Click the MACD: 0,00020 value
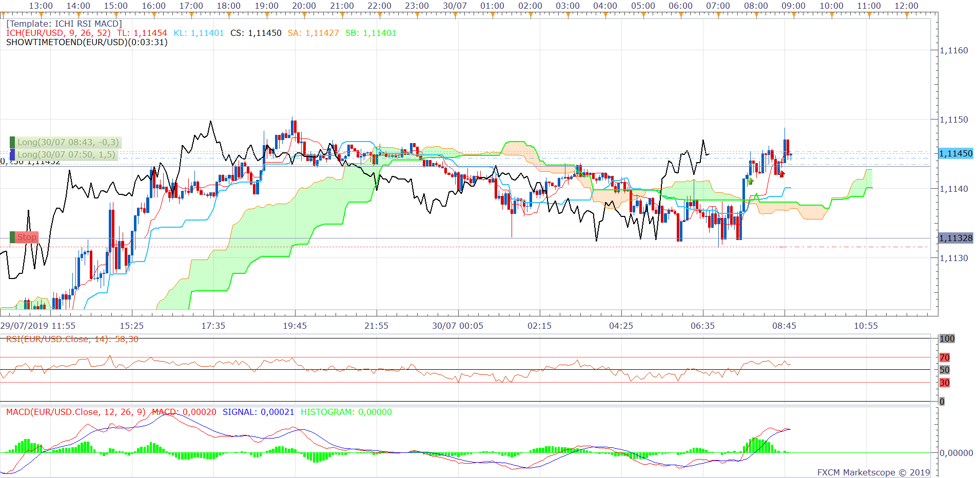Image resolution: width=980 pixels, height=478 pixels. (x=184, y=412)
